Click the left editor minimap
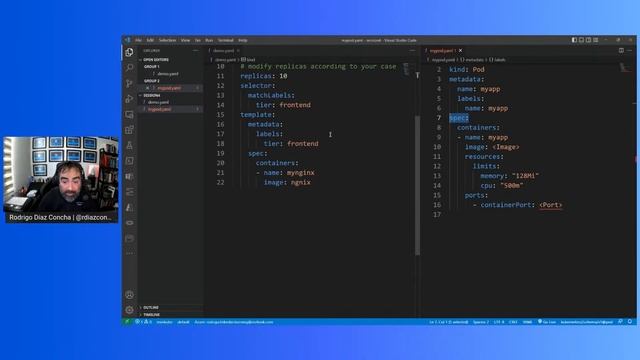 coord(407,69)
